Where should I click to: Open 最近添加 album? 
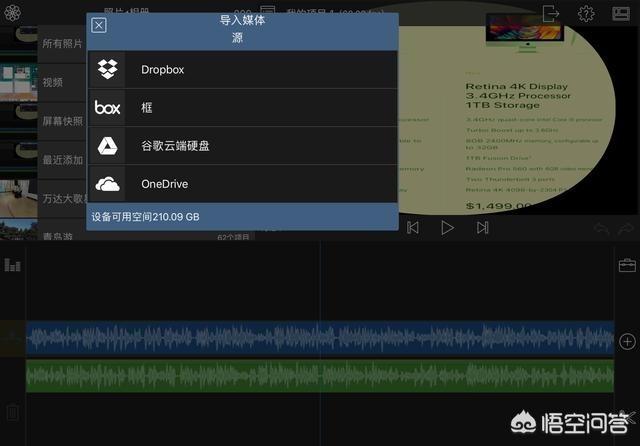62,160
